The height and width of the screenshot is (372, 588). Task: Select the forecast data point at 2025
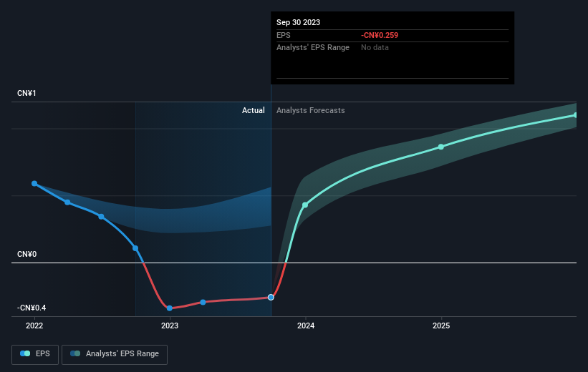pos(441,147)
